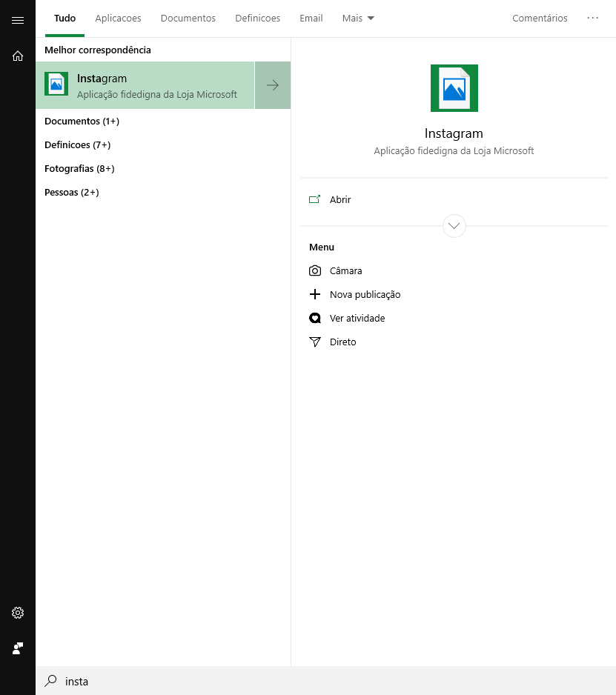The image size is (616, 695).
Task: Click the Abrir open-window icon
Action: tap(314, 199)
